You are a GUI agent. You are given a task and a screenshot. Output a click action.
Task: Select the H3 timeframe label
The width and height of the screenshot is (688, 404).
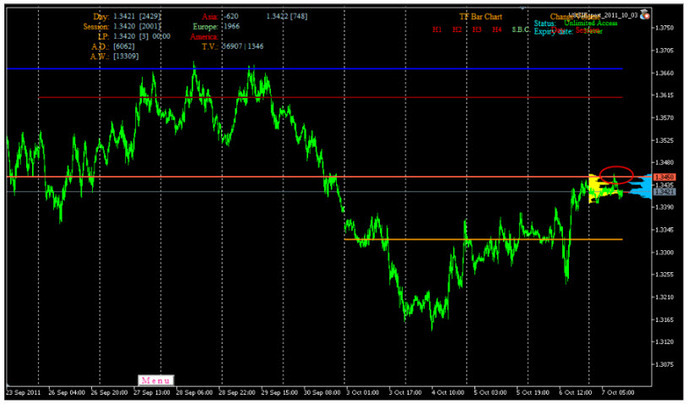[x=477, y=29]
